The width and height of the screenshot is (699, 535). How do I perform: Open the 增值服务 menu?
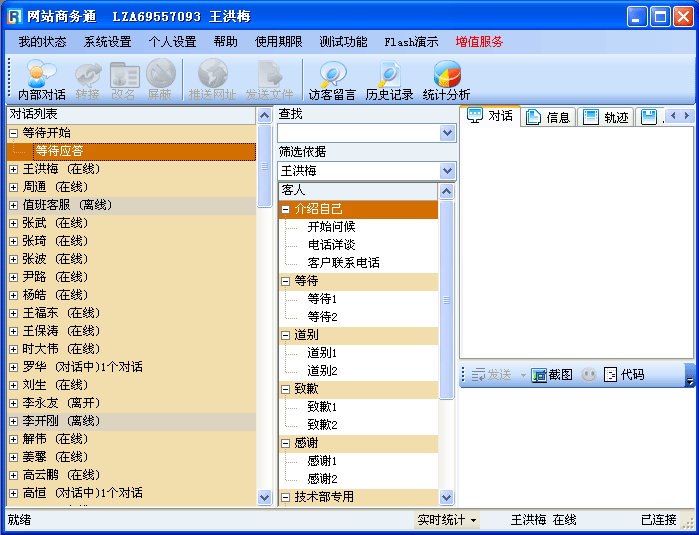coord(479,42)
